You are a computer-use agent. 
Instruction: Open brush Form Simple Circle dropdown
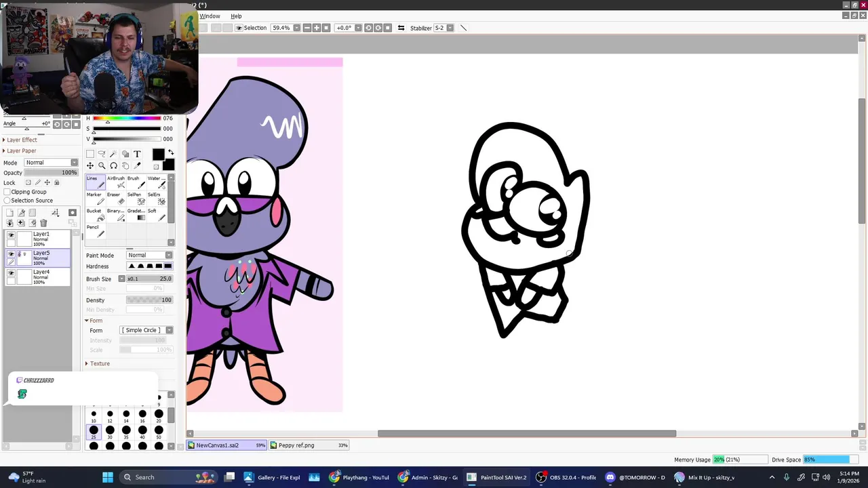[x=146, y=330]
